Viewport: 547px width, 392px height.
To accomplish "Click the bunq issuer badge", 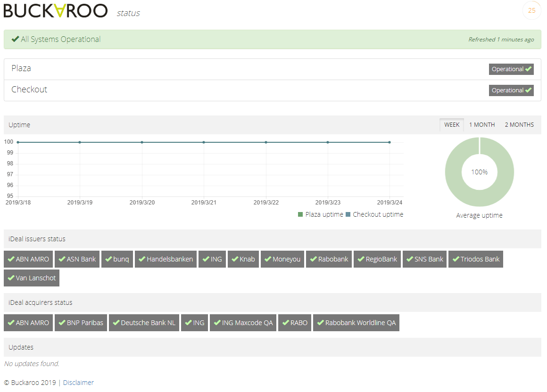I will click(x=117, y=259).
